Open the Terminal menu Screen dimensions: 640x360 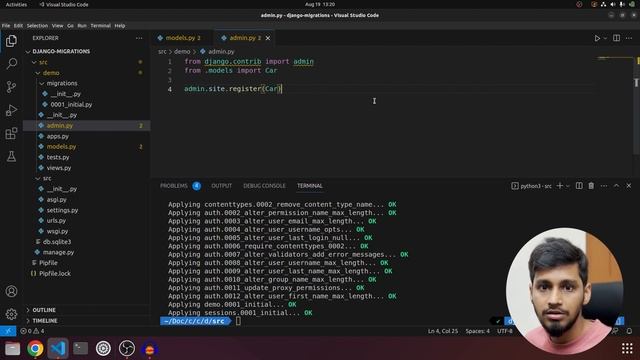point(100,26)
